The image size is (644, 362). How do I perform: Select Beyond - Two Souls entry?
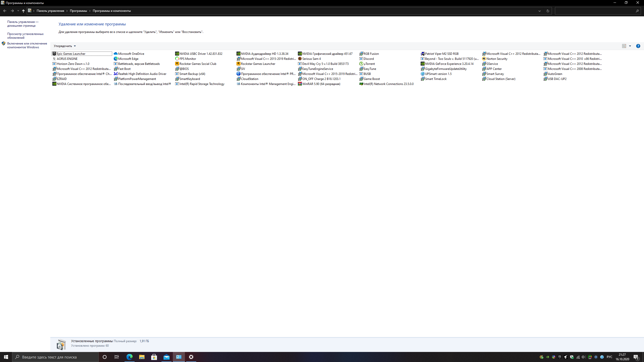coord(450,59)
